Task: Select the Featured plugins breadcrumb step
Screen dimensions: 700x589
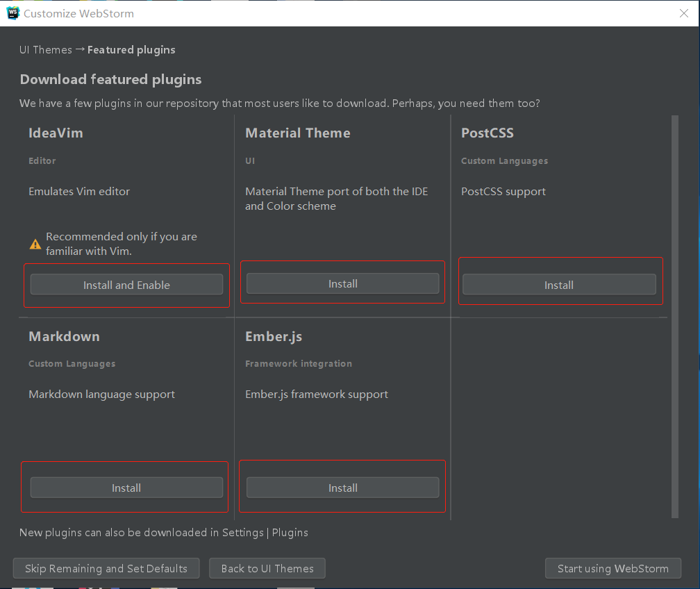Action: [x=131, y=49]
